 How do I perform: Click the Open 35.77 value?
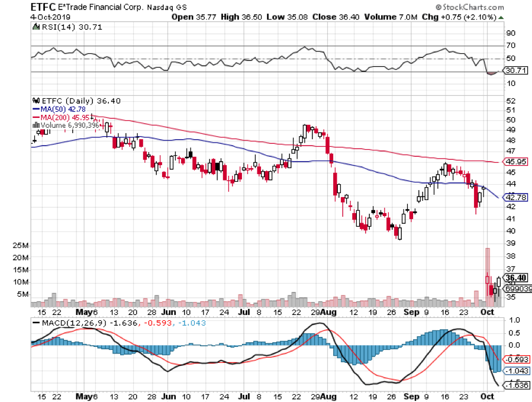click(194, 17)
